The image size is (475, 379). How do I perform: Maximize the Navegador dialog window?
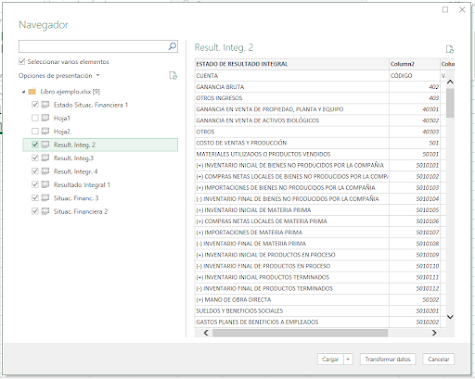click(x=445, y=10)
